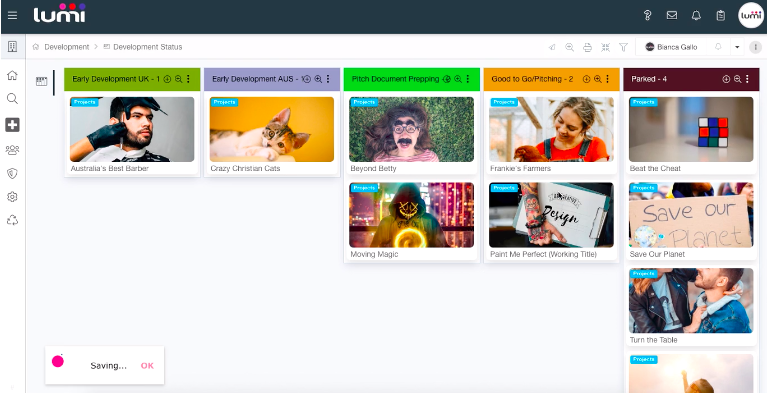Image resolution: width=768 pixels, height=404 pixels.
Task: Zoom out the Parked column
Action: [738, 79]
